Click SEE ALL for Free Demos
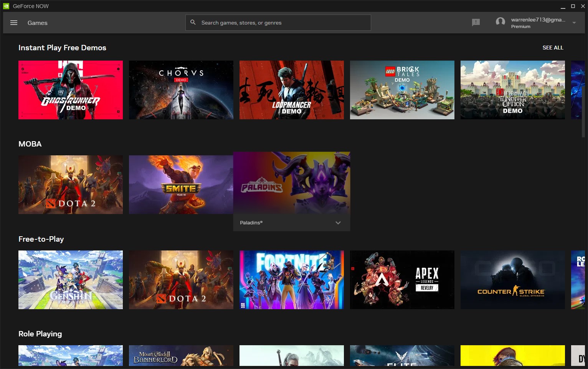Image resolution: width=588 pixels, height=369 pixels. point(553,48)
